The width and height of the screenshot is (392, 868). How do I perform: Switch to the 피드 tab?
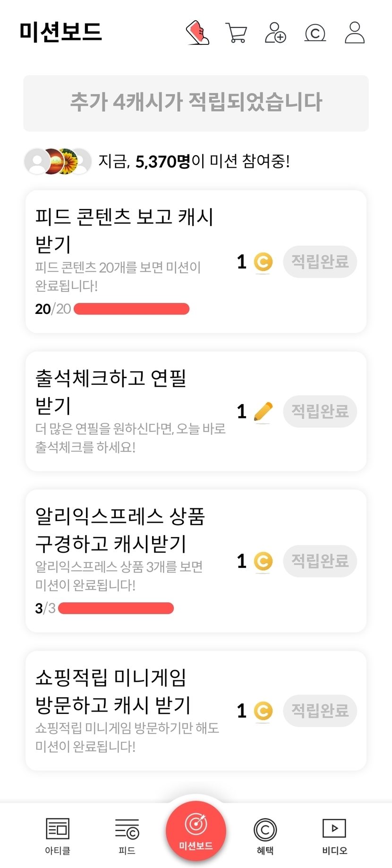pyautogui.click(x=127, y=836)
